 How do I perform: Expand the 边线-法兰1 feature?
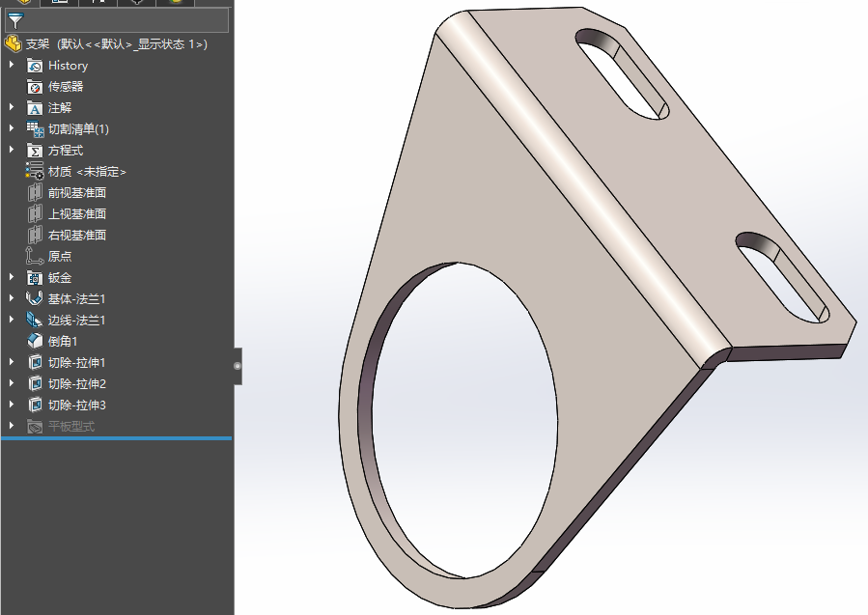point(12,320)
